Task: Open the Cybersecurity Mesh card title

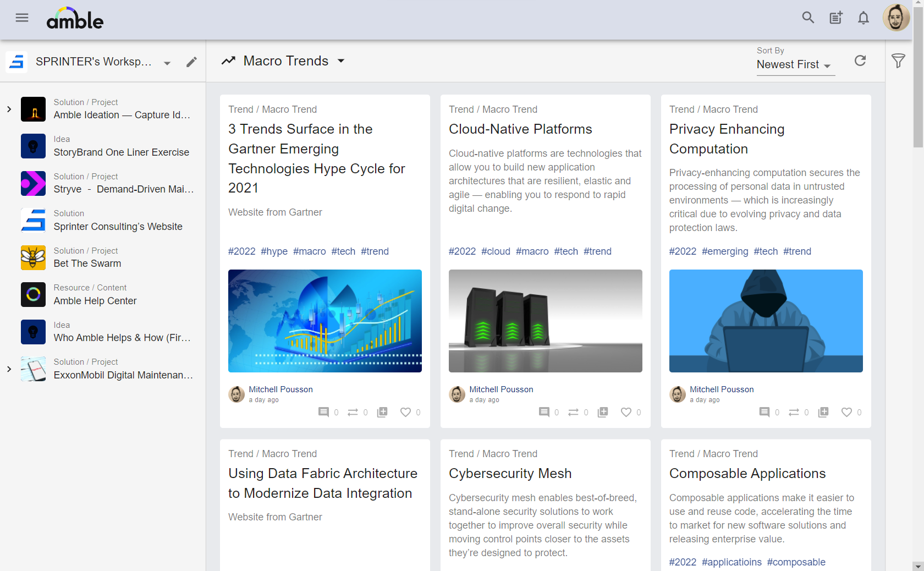Action: pos(510,474)
